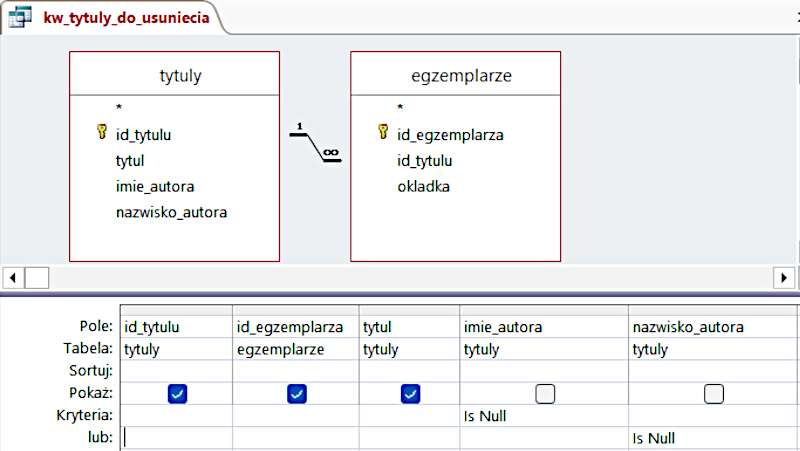Click the lub cell containing Is Null under nazwisko_autora

[712, 438]
